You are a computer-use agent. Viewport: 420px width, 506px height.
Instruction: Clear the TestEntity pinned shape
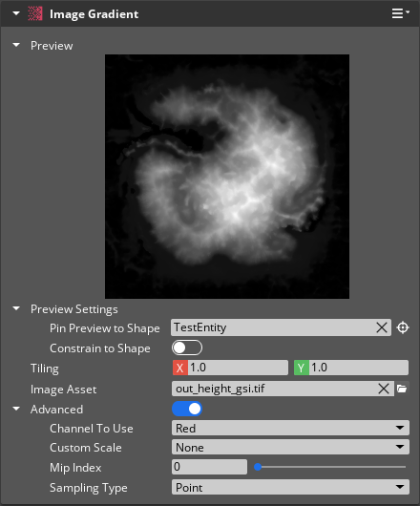pos(382,327)
